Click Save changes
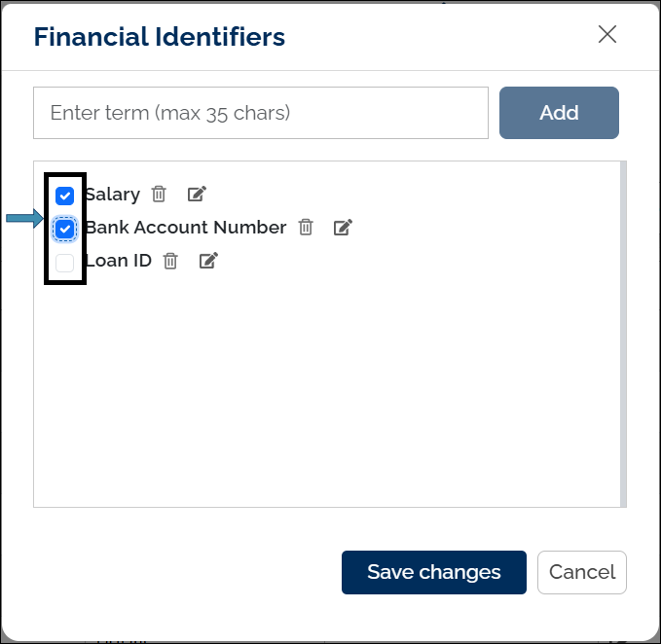This screenshot has width=661, height=644. [433, 572]
